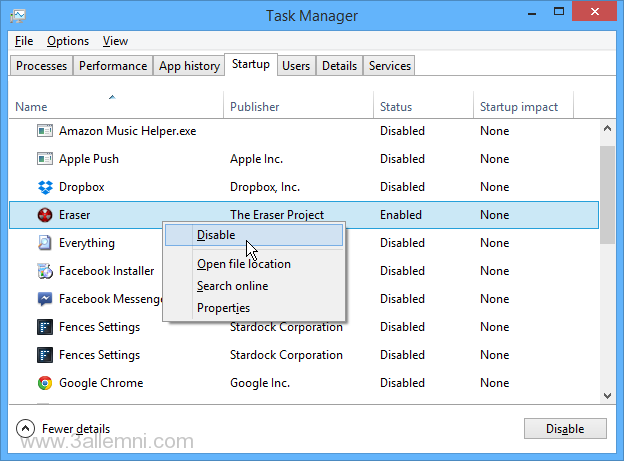
Task: Open the Options menu
Action: (x=68, y=41)
